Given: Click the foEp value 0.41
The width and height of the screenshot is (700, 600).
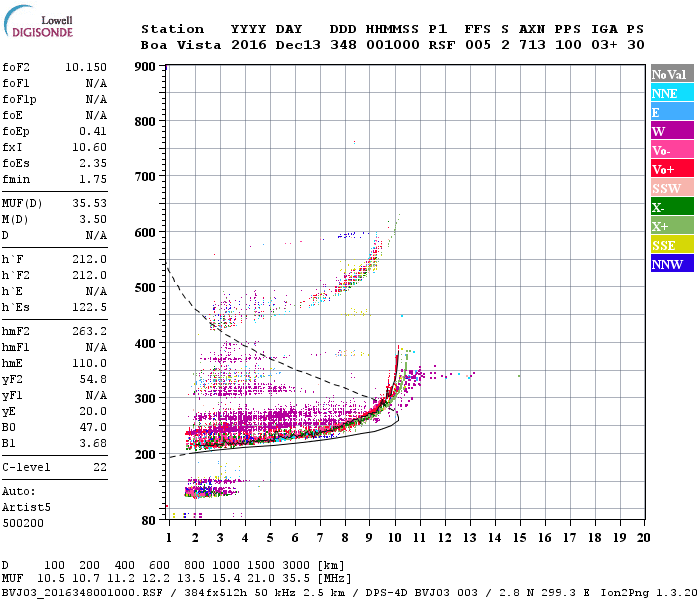Looking at the screenshot, I should coord(93,132).
